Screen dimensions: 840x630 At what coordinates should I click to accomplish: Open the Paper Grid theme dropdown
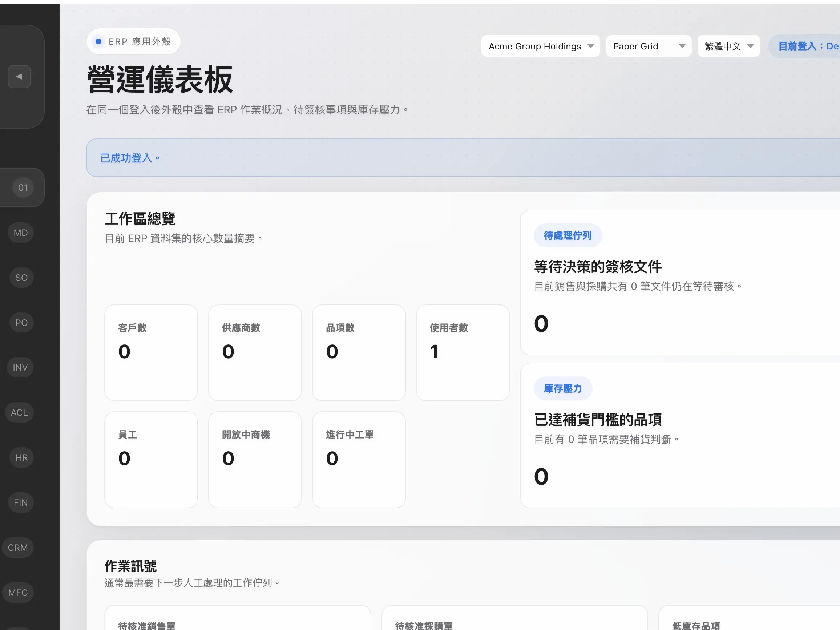point(648,46)
